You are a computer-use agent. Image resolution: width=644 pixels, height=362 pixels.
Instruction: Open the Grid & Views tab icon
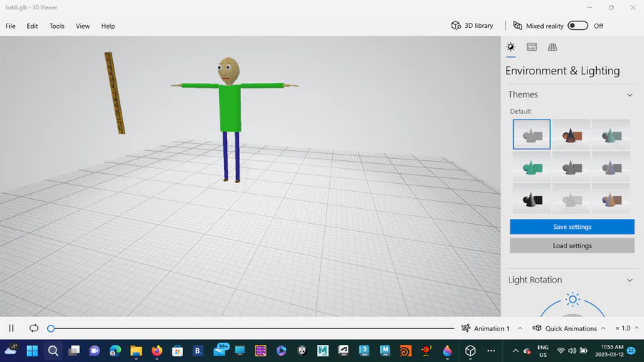pos(552,47)
